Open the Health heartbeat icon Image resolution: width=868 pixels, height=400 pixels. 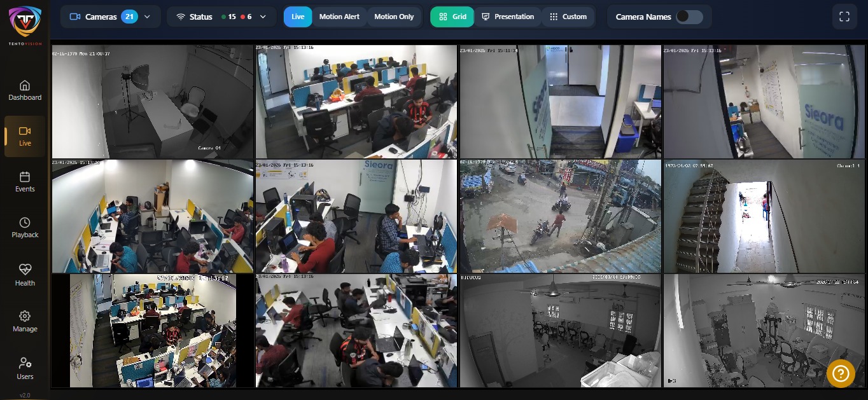(25, 270)
